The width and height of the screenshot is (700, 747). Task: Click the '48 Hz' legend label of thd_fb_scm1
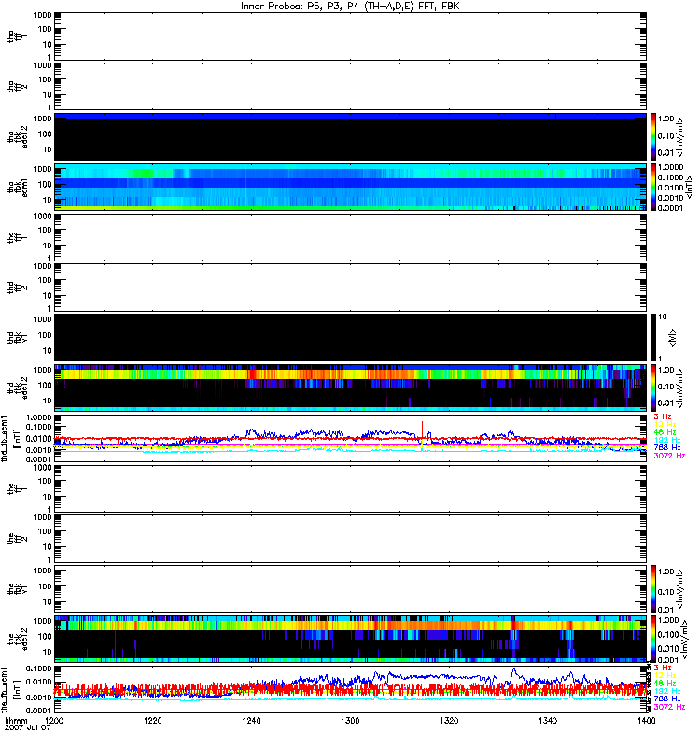(665, 432)
